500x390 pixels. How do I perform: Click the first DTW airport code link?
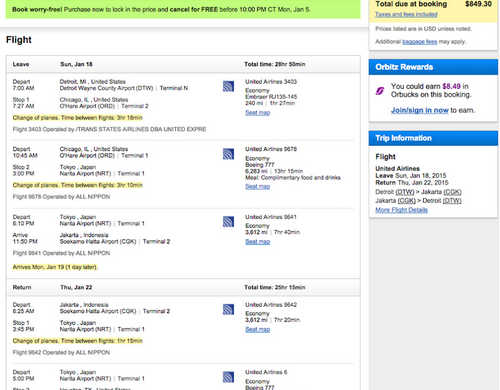pyautogui.click(x=405, y=192)
